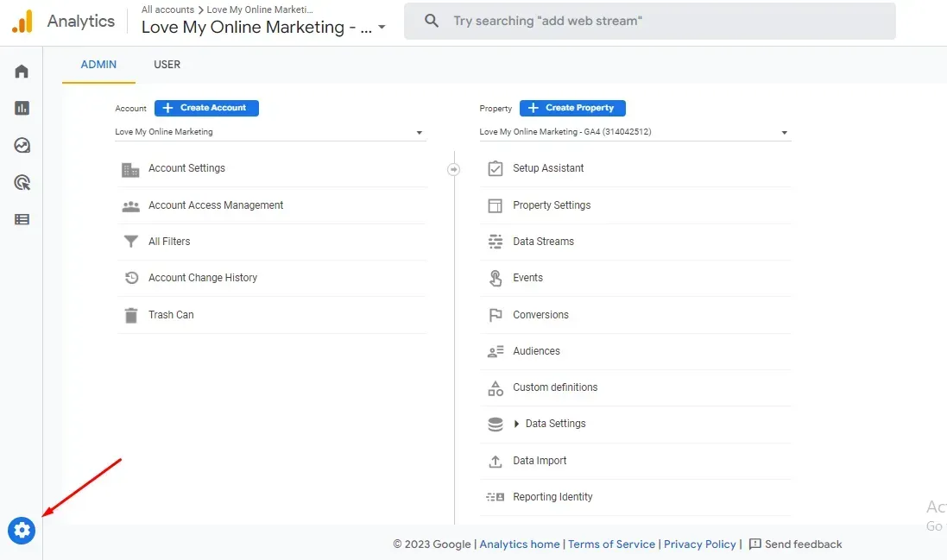Viewport: 947px width, 560px height.
Task: Click the All Filters funnel icon
Action: [131, 242]
